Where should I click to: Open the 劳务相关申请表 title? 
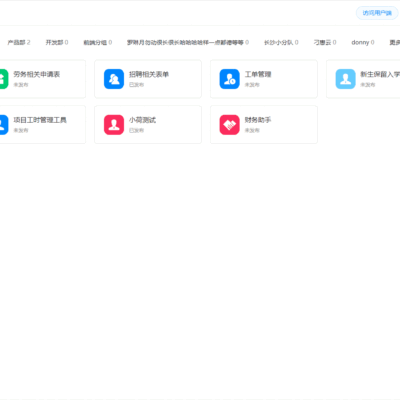point(37,74)
